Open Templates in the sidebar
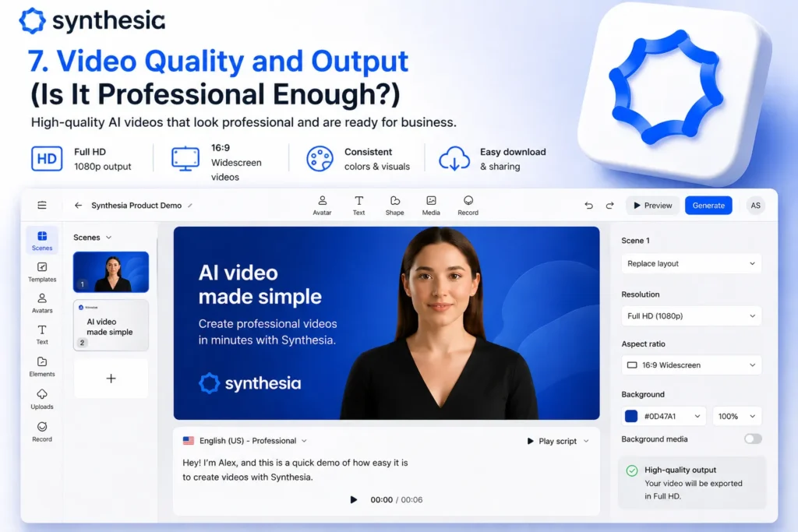The height and width of the screenshot is (532, 798). click(x=42, y=272)
